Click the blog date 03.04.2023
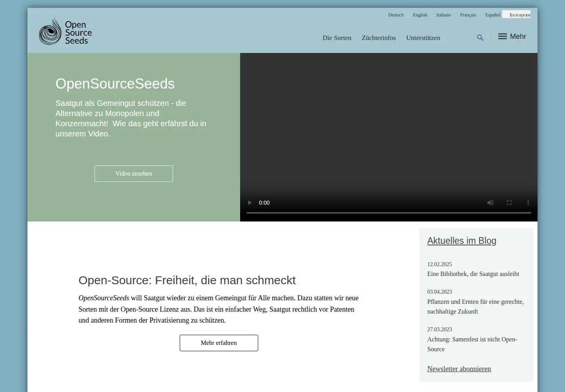 coord(439,292)
